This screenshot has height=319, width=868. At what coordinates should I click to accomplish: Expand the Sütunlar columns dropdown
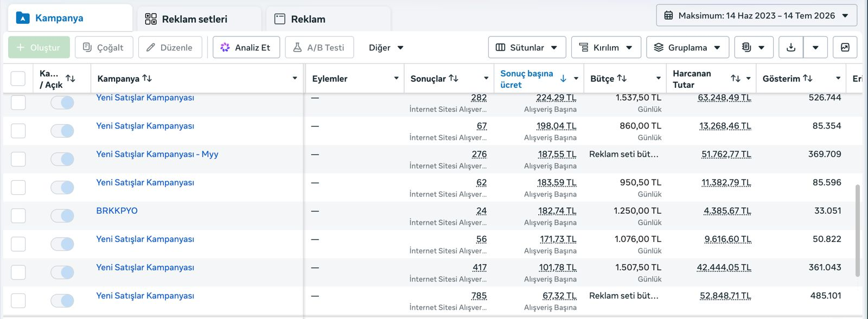tap(527, 48)
